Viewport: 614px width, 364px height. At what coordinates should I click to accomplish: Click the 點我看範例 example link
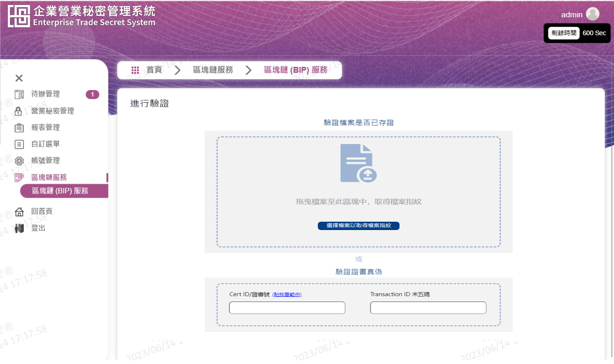tap(287, 294)
